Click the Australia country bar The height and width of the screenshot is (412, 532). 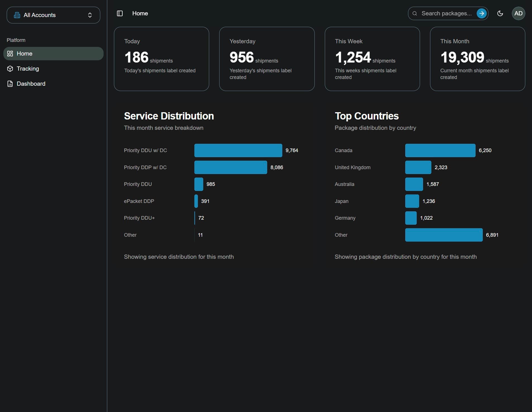tap(414, 184)
